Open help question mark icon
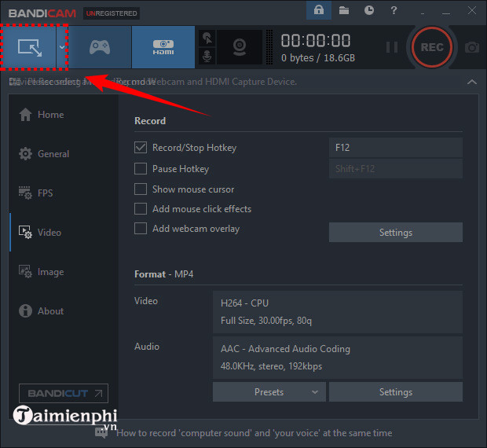Viewport: 487px width, 448px height. click(x=394, y=10)
